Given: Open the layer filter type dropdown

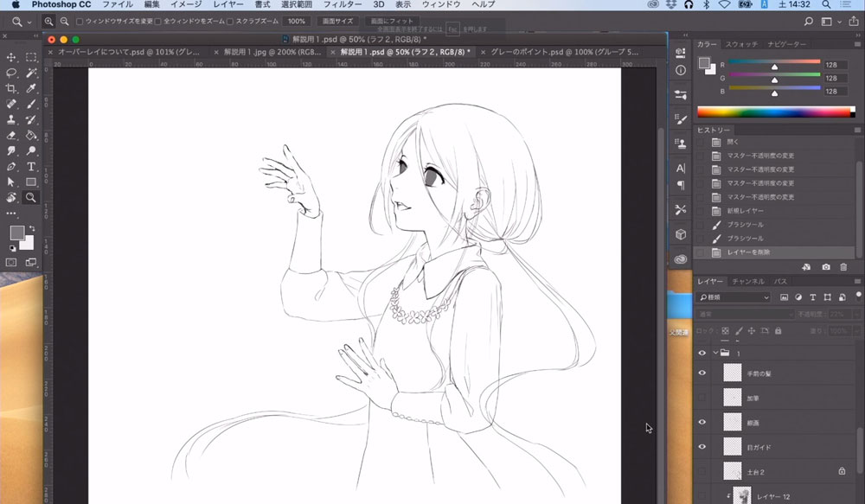Looking at the screenshot, I should [x=734, y=297].
